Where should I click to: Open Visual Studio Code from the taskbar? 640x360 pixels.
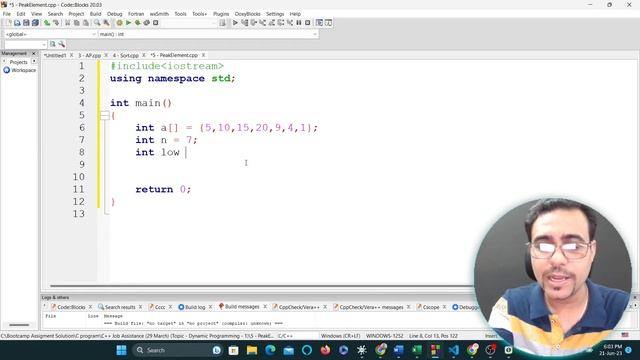point(453,350)
